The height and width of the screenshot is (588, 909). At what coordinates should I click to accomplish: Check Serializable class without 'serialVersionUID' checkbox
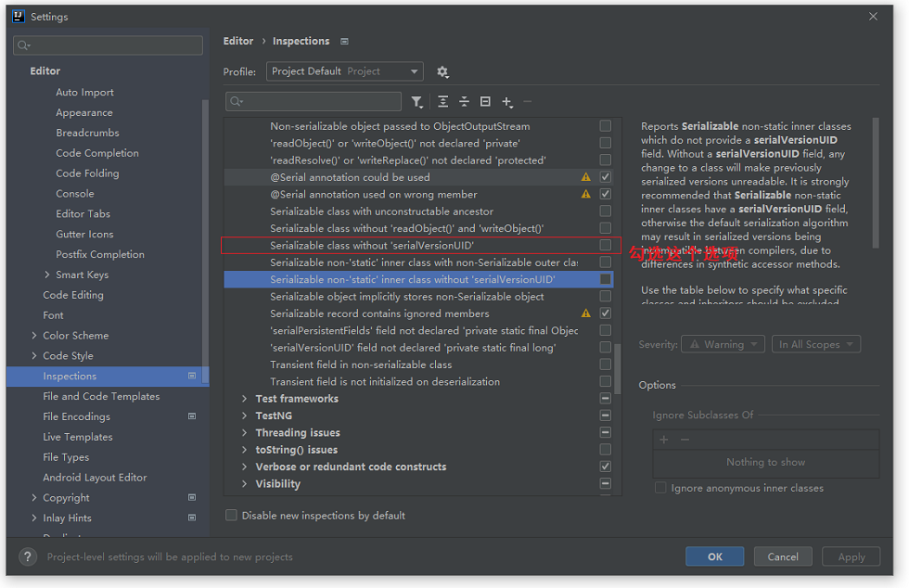pos(605,245)
